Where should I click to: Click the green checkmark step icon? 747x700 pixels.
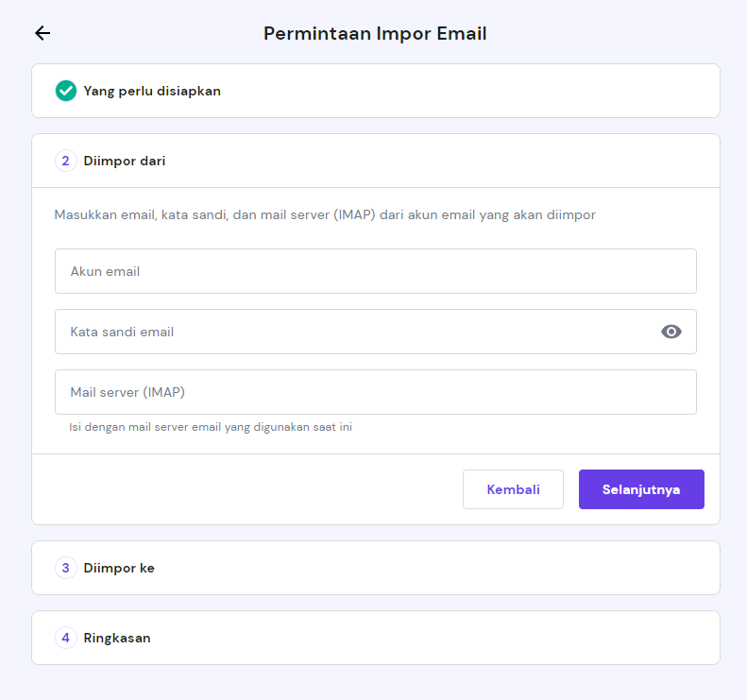click(66, 91)
